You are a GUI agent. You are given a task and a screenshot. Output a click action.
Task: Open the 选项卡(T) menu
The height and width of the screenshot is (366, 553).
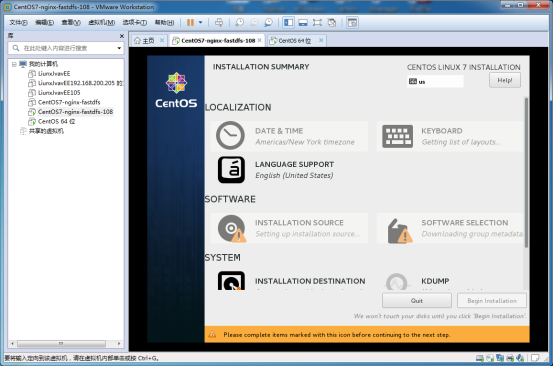coord(135,23)
